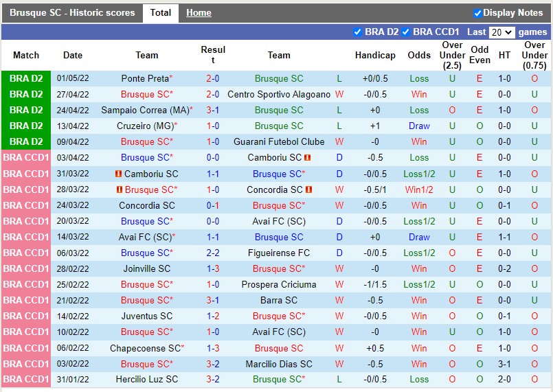
Task: Toggle the Display Notes checkbox
Action: pos(477,13)
